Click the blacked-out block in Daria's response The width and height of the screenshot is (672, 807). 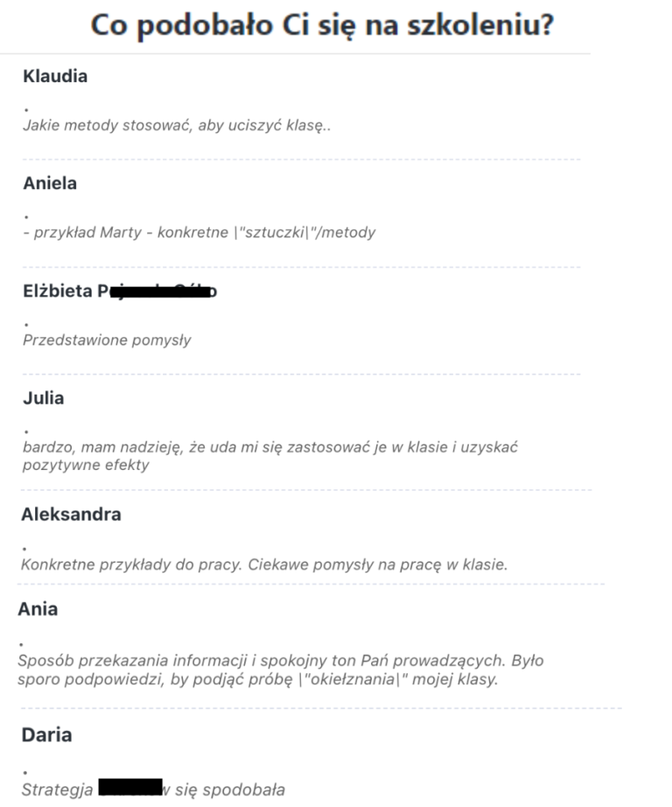[130, 787]
